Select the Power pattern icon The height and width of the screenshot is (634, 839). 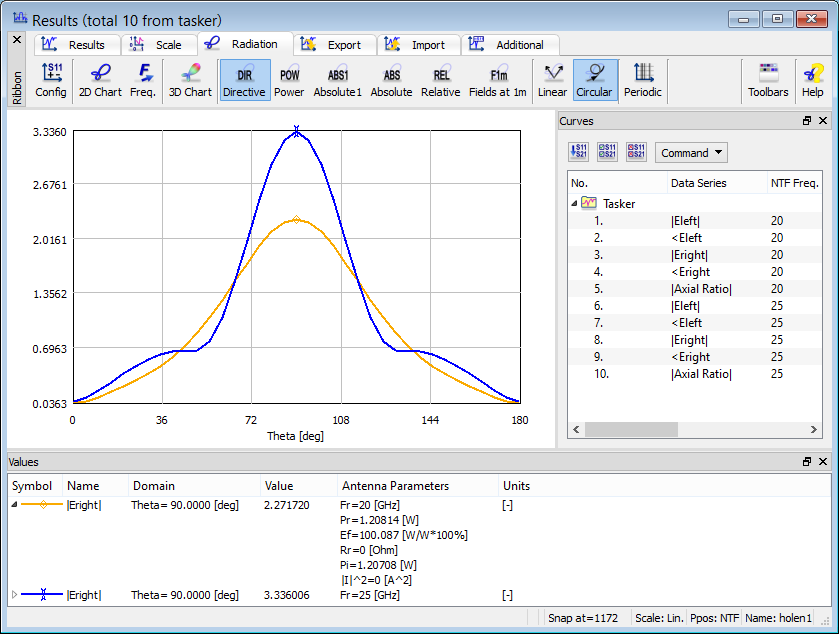coord(289,80)
